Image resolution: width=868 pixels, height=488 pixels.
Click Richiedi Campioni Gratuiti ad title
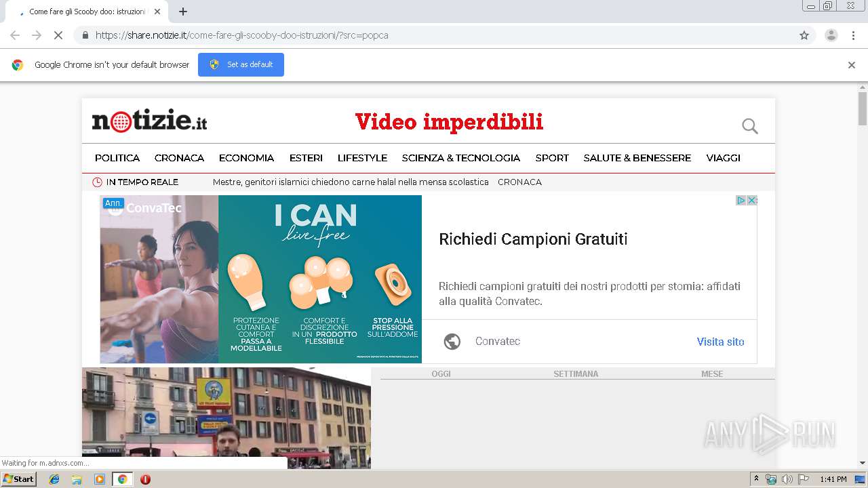(533, 239)
